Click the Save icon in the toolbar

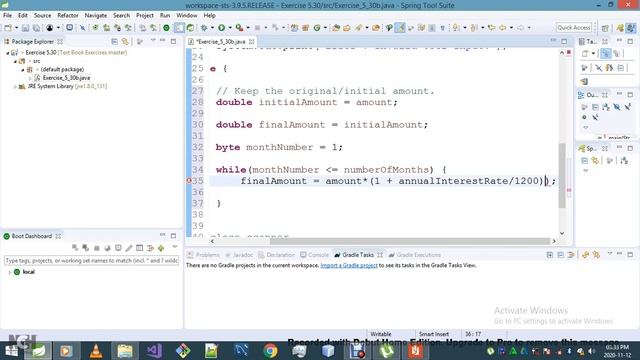pos(25,28)
